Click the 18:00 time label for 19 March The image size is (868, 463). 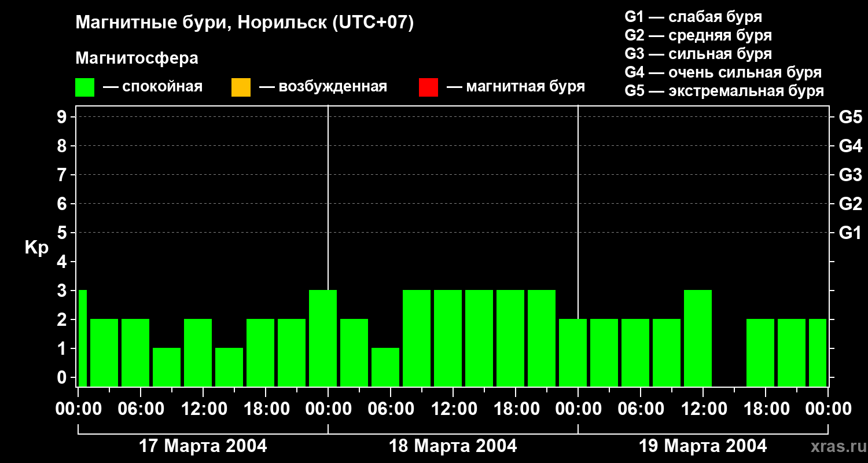pyautogui.click(x=766, y=409)
